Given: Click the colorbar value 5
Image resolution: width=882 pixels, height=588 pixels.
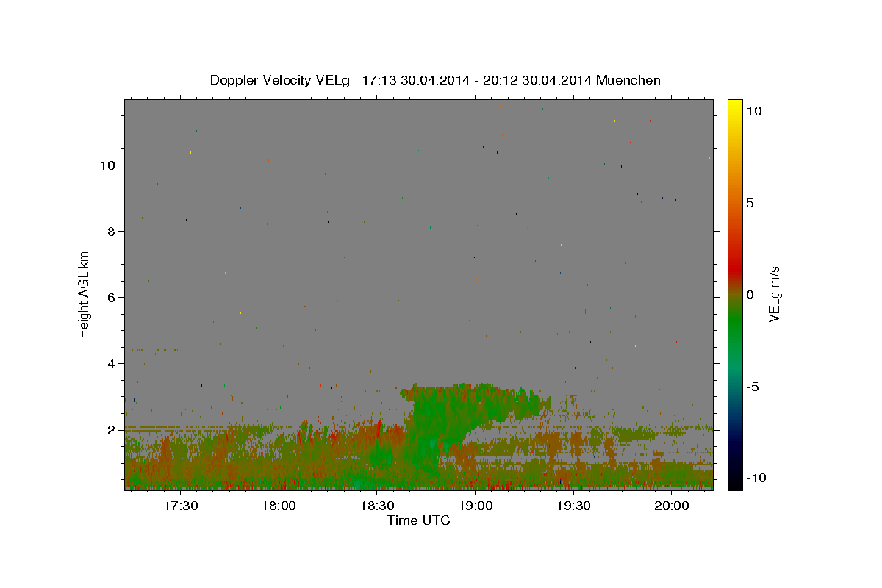Looking at the screenshot, I should 750,203.
